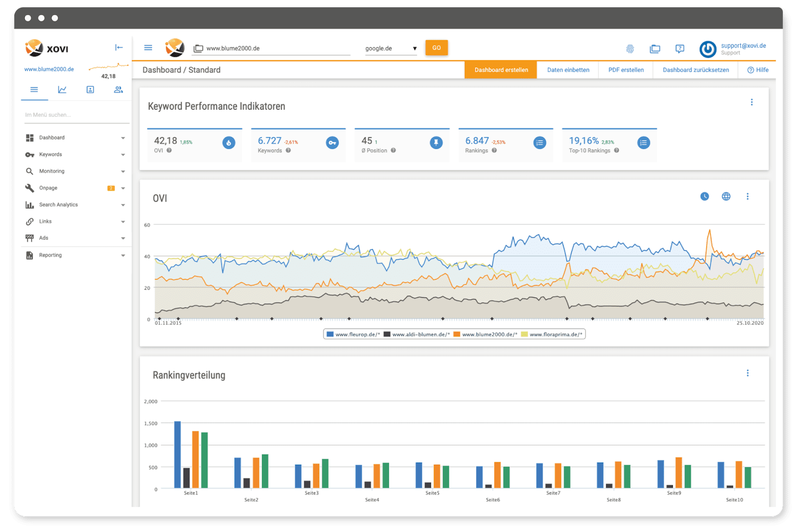The height and width of the screenshot is (532, 798).
Task: Click the Top-10 Rankings info question mark
Action: pyautogui.click(x=616, y=151)
